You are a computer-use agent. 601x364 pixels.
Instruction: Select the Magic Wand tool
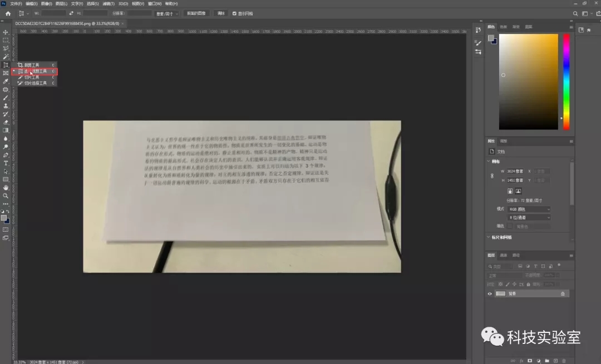(6, 57)
